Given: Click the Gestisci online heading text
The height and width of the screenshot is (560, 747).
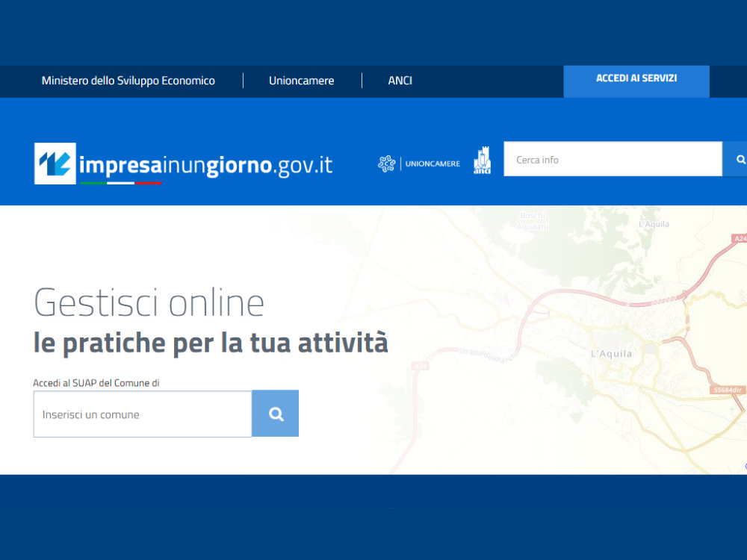Looking at the screenshot, I should point(149,303).
